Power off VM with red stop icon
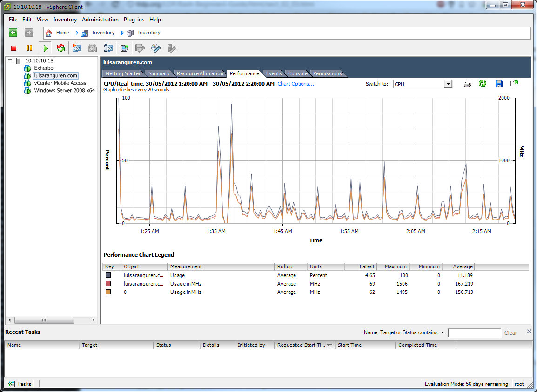 click(14, 48)
